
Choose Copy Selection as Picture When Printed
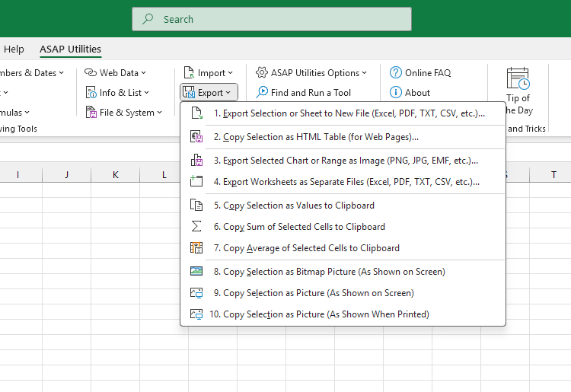click(343, 314)
